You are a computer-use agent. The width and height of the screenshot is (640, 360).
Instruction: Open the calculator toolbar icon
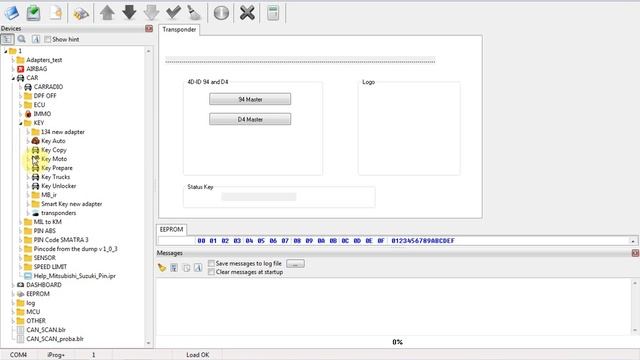[273, 13]
